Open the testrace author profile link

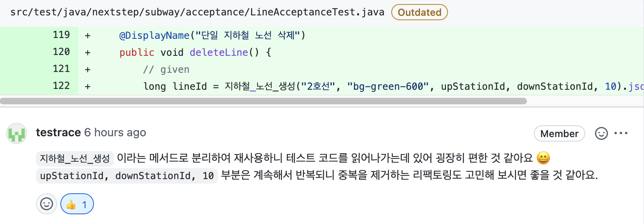[58, 133]
